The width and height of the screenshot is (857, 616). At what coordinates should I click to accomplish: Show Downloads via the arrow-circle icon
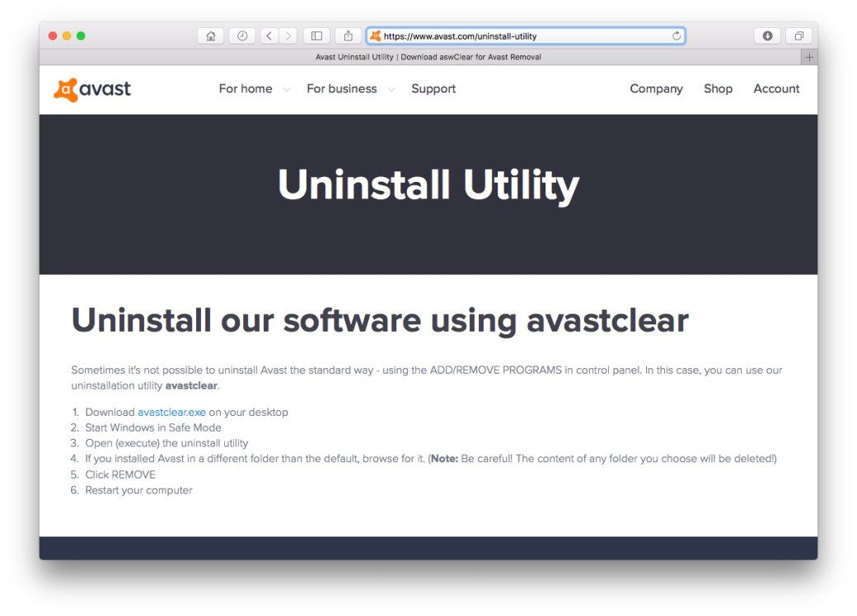[x=766, y=35]
